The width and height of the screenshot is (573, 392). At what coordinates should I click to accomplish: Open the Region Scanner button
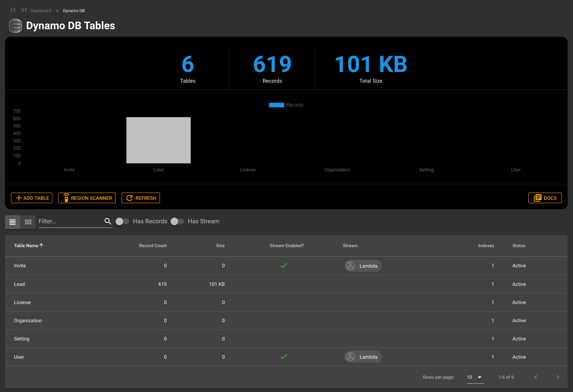pos(87,198)
